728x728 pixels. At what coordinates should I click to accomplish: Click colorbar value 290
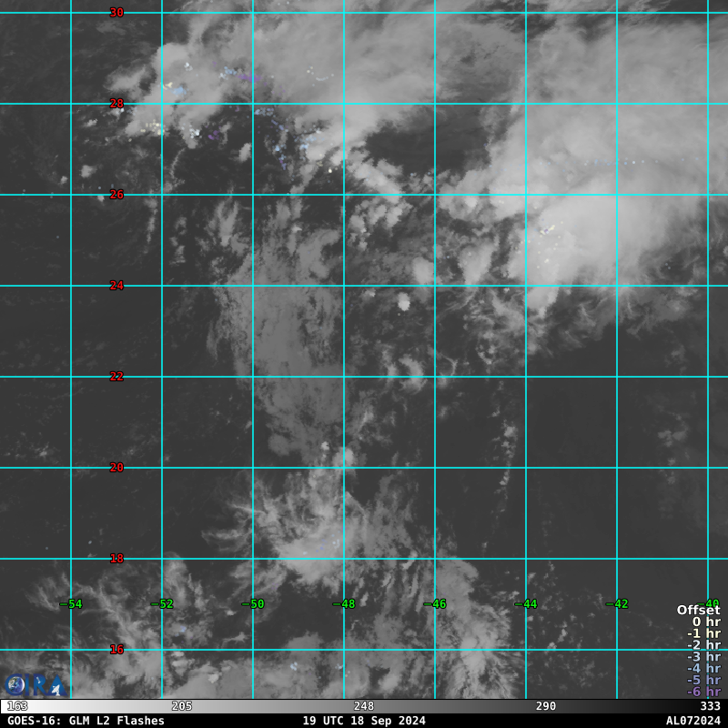tap(546, 707)
